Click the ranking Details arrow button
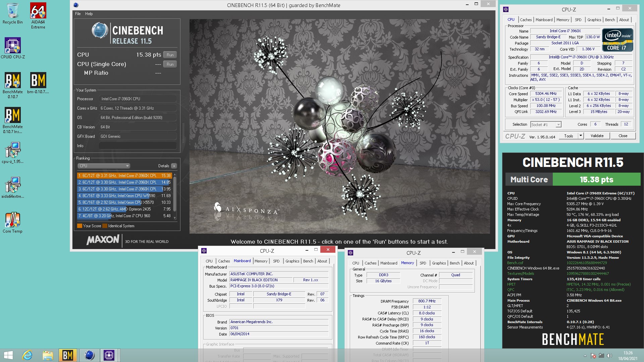The width and height of the screenshot is (644, 362). coord(174,166)
